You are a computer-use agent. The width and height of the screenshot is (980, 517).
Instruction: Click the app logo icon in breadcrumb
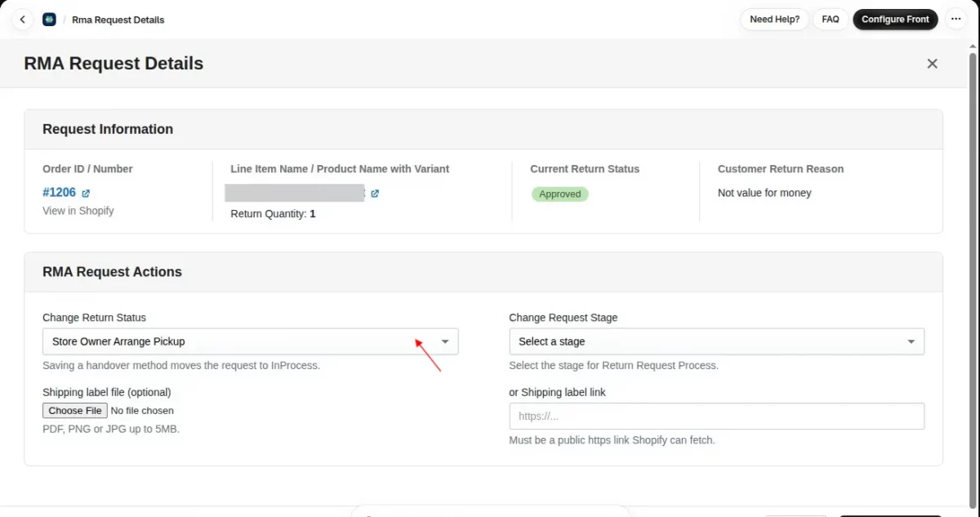click(49, 20)
